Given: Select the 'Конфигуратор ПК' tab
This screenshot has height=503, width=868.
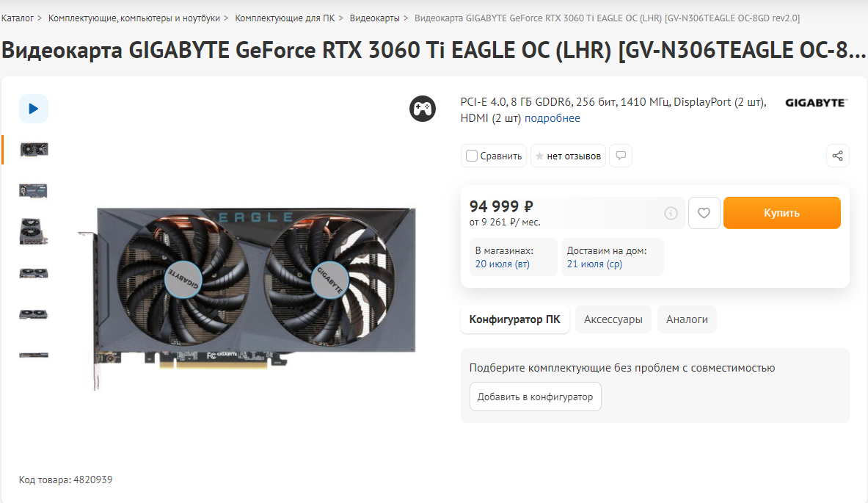Looking at the screenshot, I should tap(515, 319).
